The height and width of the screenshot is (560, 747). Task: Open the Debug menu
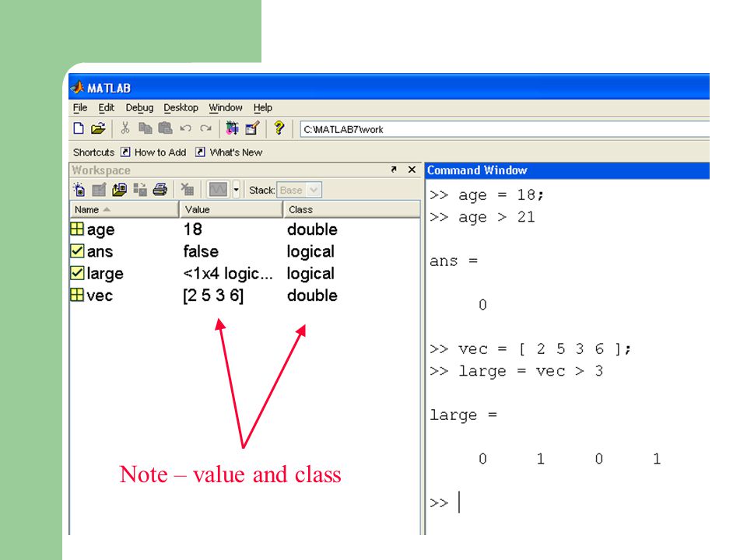tap(139, 108)
